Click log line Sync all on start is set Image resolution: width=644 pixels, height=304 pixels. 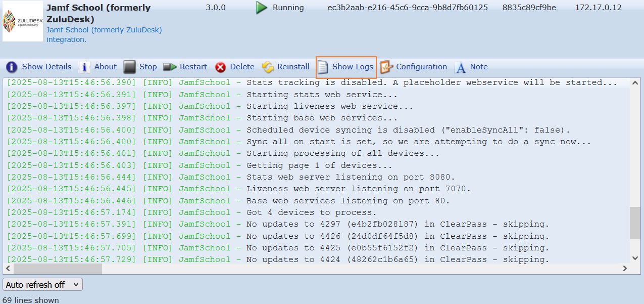[299, 142]
